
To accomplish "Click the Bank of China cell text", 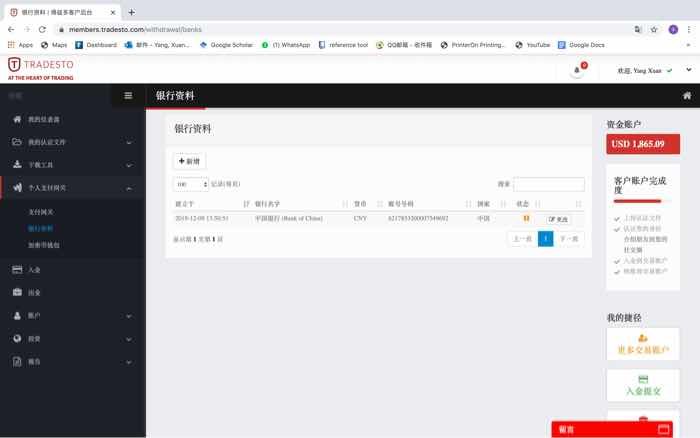I will [x=288, y=218].
